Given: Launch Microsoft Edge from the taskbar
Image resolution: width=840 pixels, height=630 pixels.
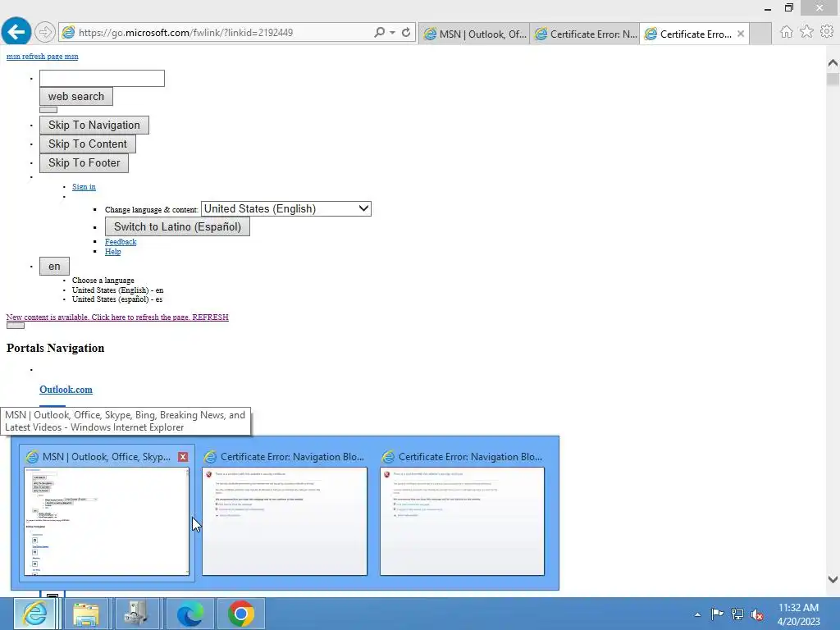Looking at the screenshot, I should pos(189,614).
